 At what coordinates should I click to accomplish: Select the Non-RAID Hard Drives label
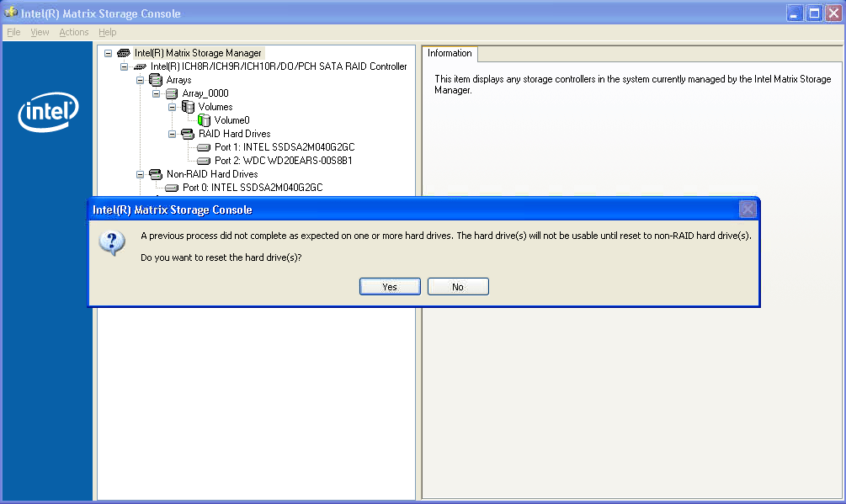click(x=212, y=174)
